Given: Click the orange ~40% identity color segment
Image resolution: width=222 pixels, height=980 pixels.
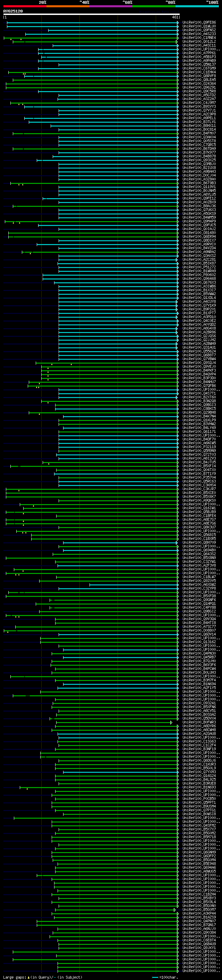Looking at the screenshot, I should point(68,6).
